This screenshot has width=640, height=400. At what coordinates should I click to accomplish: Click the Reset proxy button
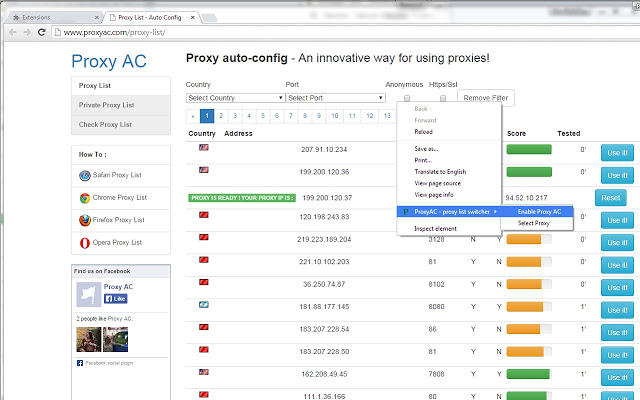point(611,198)
